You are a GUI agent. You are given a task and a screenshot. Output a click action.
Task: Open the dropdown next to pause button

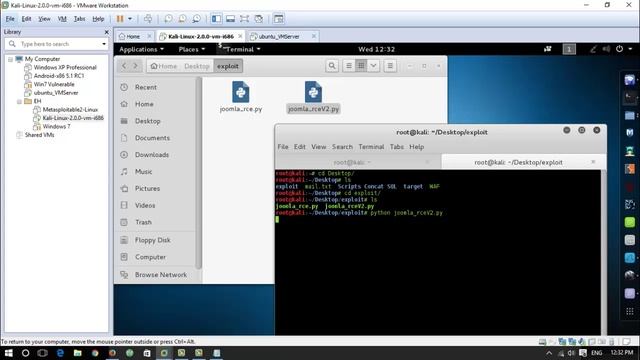pyautogui.click(x=130, y=19)
